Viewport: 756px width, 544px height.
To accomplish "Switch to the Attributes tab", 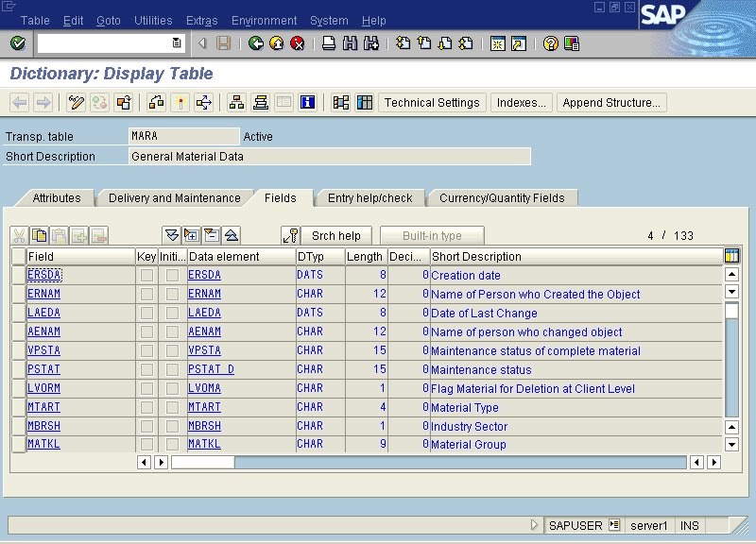I will [57, 198].
